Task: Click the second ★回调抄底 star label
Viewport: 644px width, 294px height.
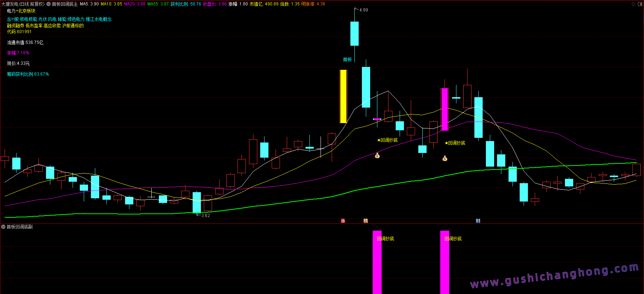Action: tap(455, 143)
